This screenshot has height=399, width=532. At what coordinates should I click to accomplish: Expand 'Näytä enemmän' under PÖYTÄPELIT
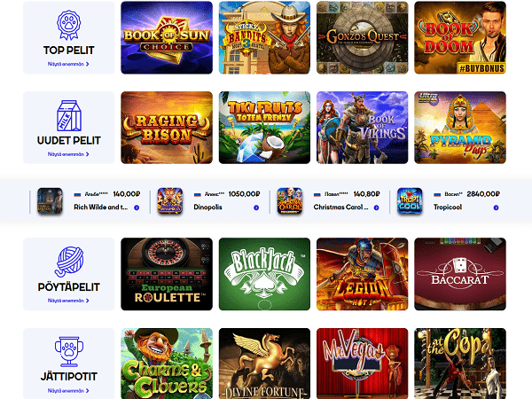(68, 301)
